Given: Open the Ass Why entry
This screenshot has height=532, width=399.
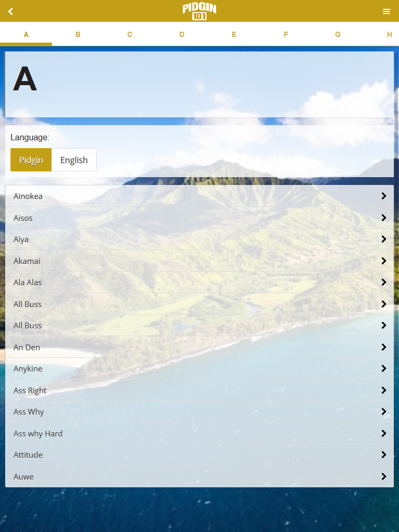Looking at the screenshot, I should pos(199,411).
